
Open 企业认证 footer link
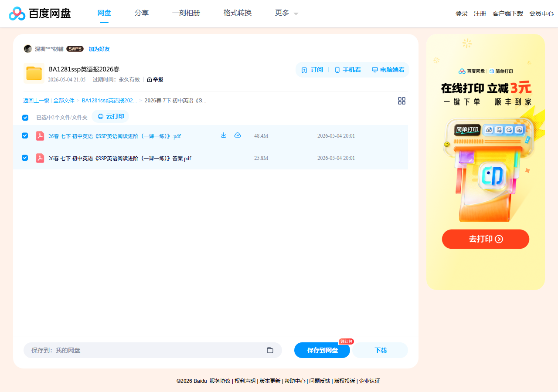[x=370, y=381]
